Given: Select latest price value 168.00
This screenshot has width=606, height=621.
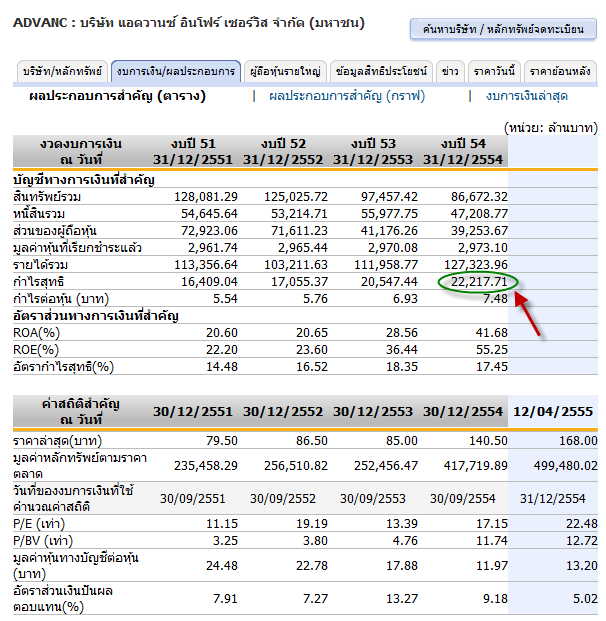Looking at the screenshot, I should click(x=578, y=441).
